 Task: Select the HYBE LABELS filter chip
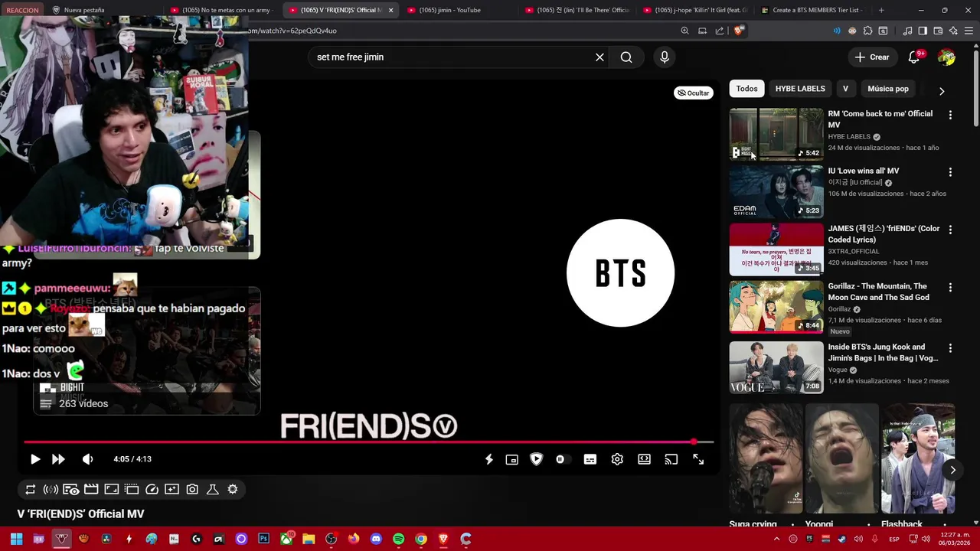point(800,89)
